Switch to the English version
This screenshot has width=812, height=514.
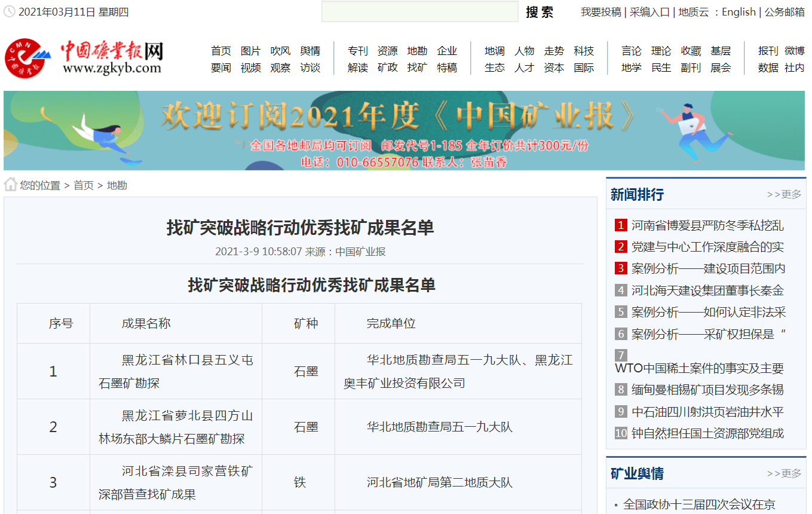[x=739, y=12]
